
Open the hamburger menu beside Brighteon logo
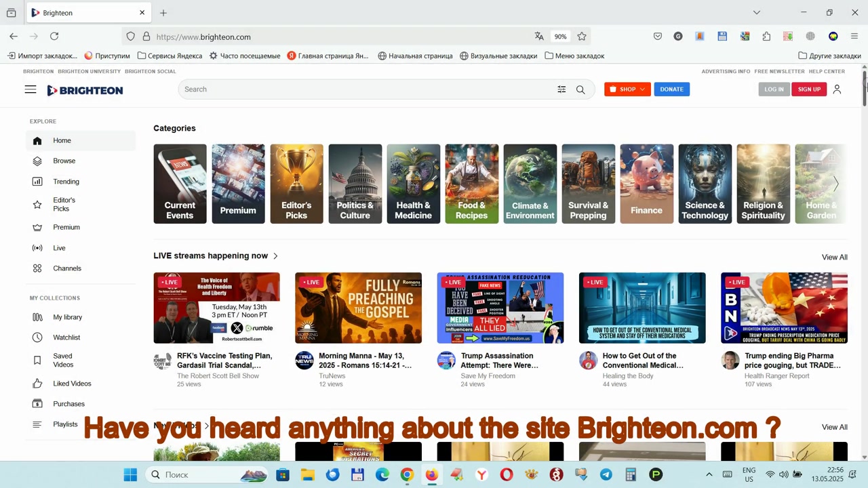(x=31, y=89)
